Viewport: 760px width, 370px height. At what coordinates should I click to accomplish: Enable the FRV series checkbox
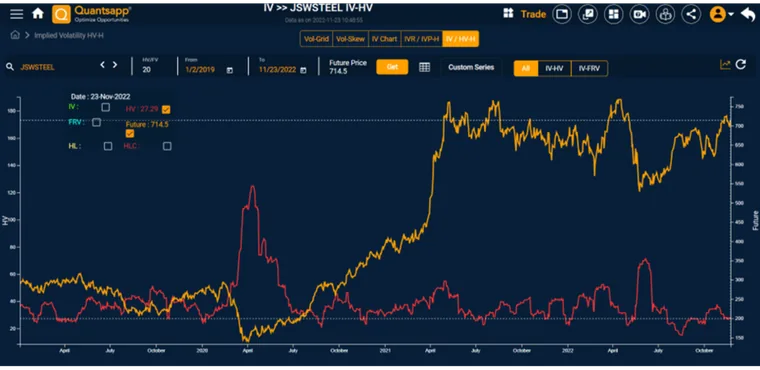96,122
